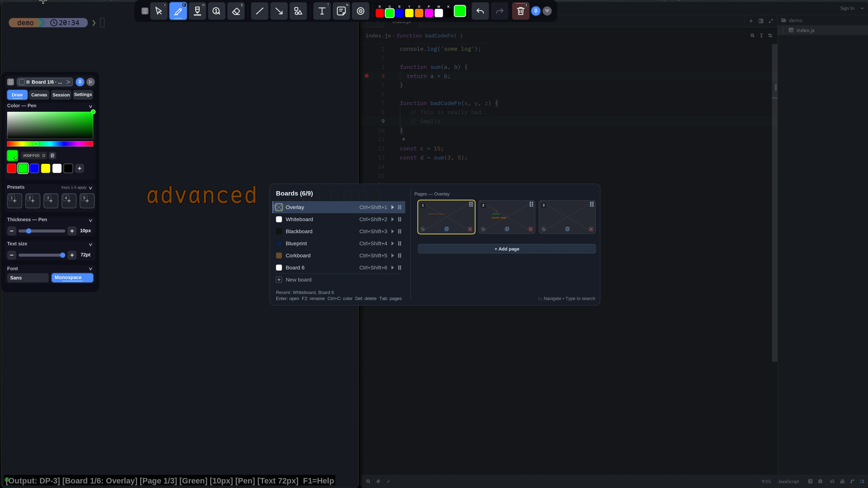This screenshot has height=488, width=868.
Task: Click Sign In in the editor
Action: coord(847,8)
